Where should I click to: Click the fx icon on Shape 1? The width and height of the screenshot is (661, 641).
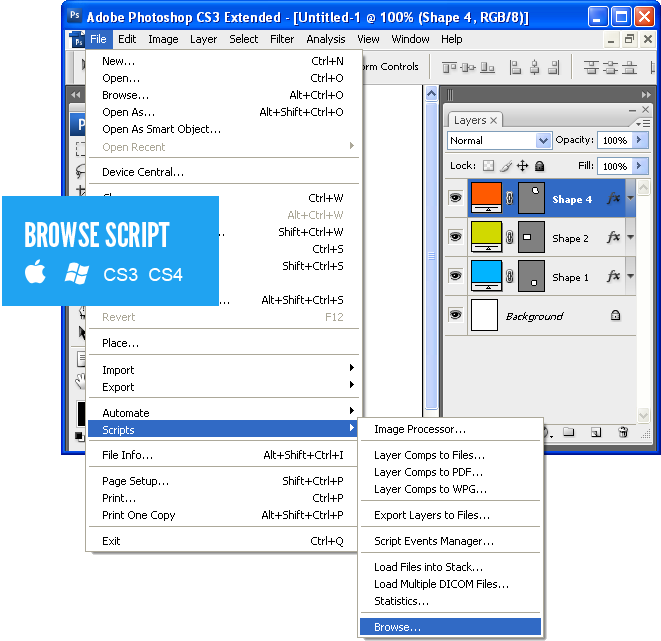point(613,276)
